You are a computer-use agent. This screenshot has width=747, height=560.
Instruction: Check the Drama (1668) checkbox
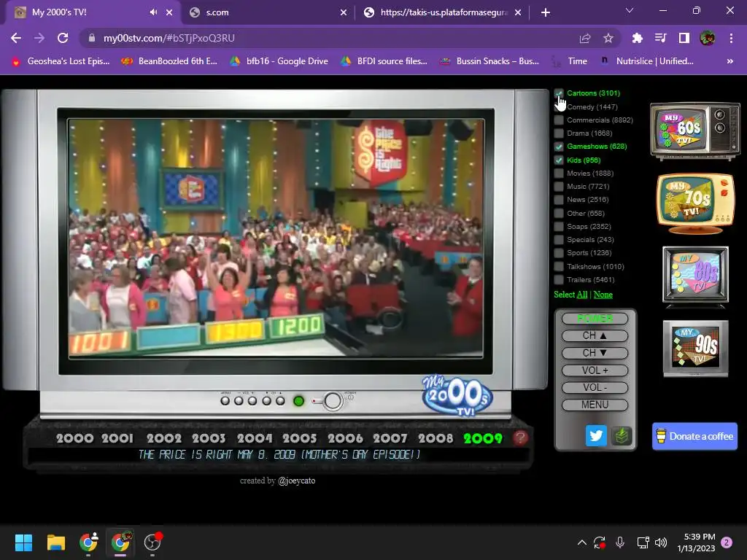tap(559, 133)
